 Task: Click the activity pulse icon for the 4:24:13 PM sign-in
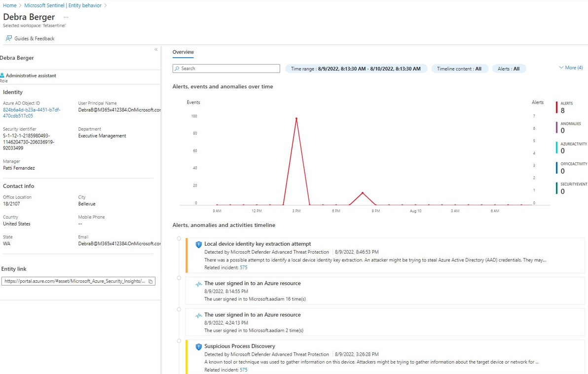pos(199,315)
